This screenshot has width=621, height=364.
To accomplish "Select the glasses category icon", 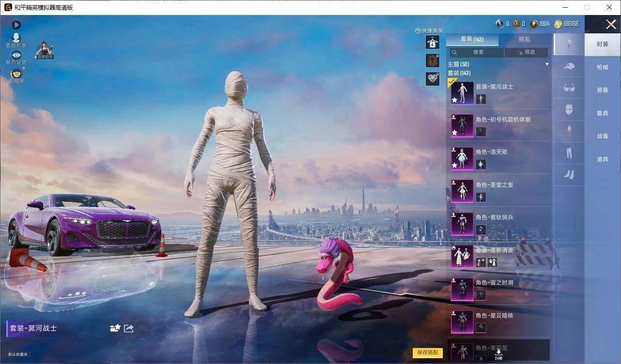I will (569, 88).
